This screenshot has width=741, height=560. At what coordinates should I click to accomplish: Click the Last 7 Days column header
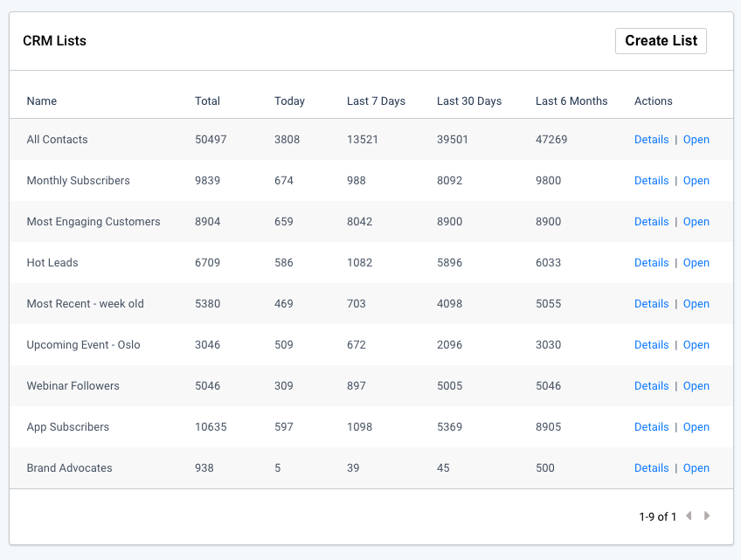point(376,100)
